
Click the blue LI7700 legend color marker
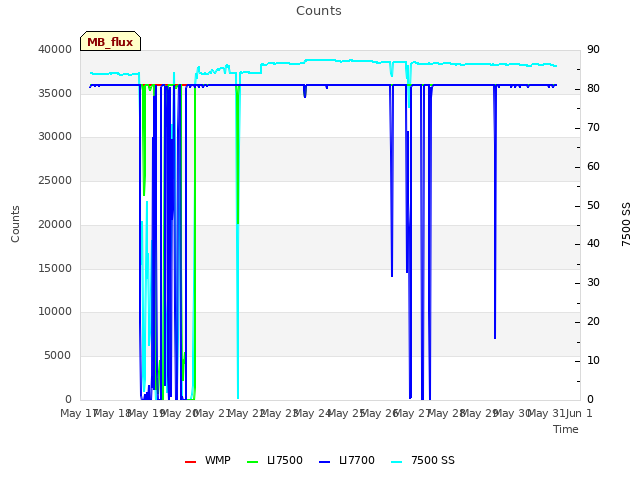pyautogui.click(x=324, y=462)
